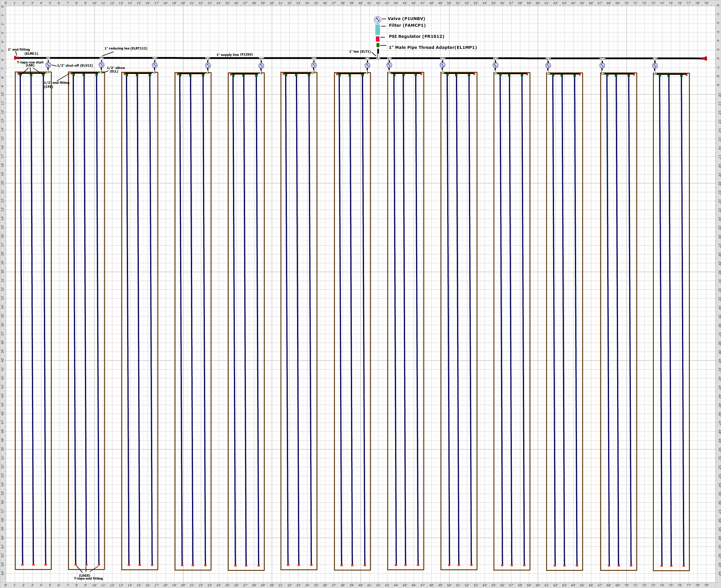Select the last bed's shut-off valve on far right
The width and height of the screenshot is (721, 588).
tap(655, 66)
